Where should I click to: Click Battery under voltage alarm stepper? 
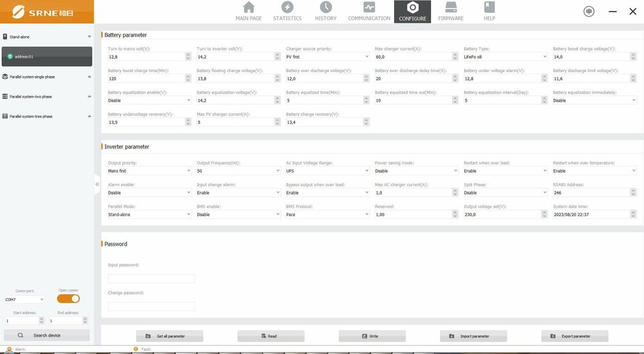(x=544, y=79)
